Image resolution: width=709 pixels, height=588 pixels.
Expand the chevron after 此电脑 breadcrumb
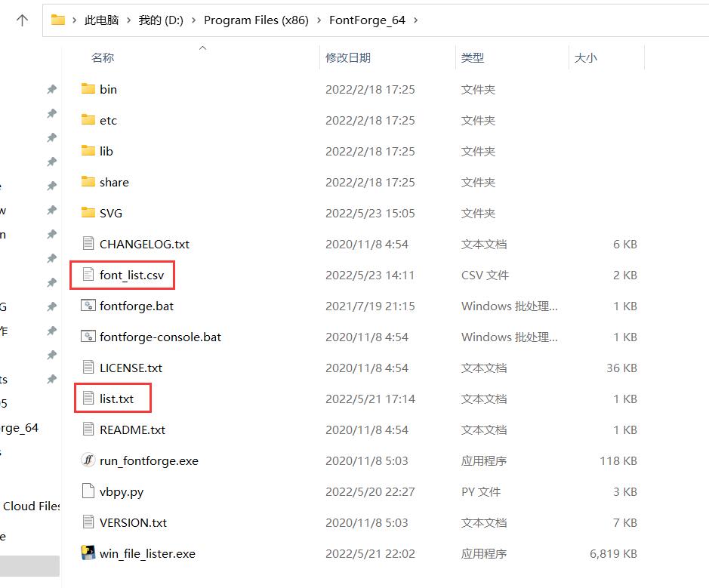point(128,20)
